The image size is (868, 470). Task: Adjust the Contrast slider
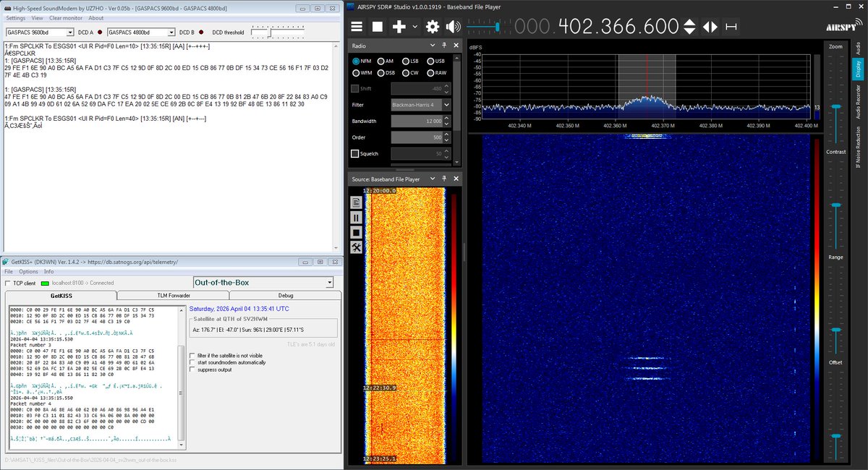pyautogui.click(x=835, y=205)
